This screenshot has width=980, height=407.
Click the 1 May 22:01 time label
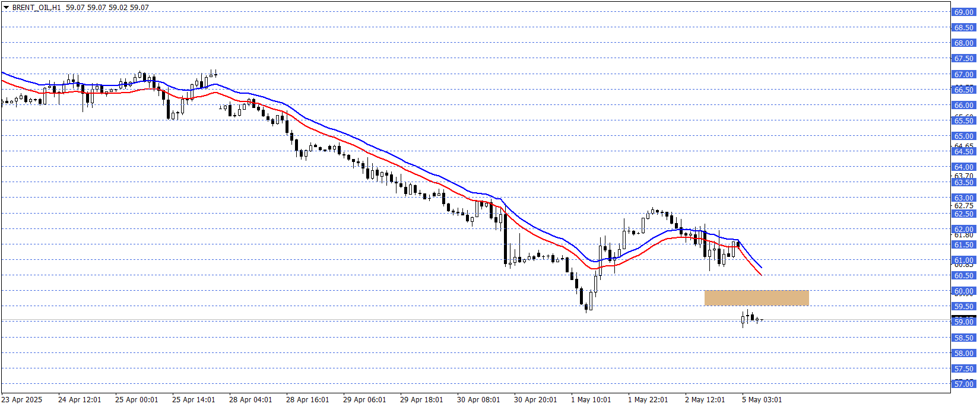point(648,399)
